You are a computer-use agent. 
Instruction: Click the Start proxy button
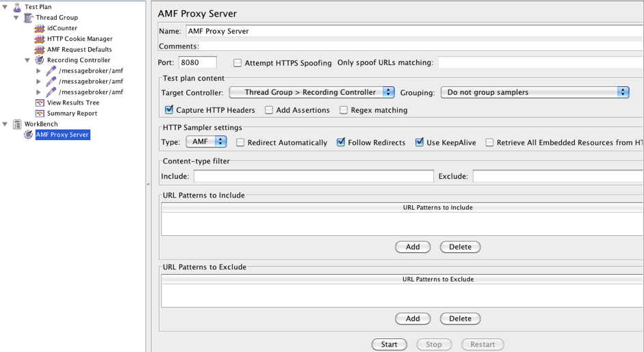pyautogui.click(x=389, y=344)
